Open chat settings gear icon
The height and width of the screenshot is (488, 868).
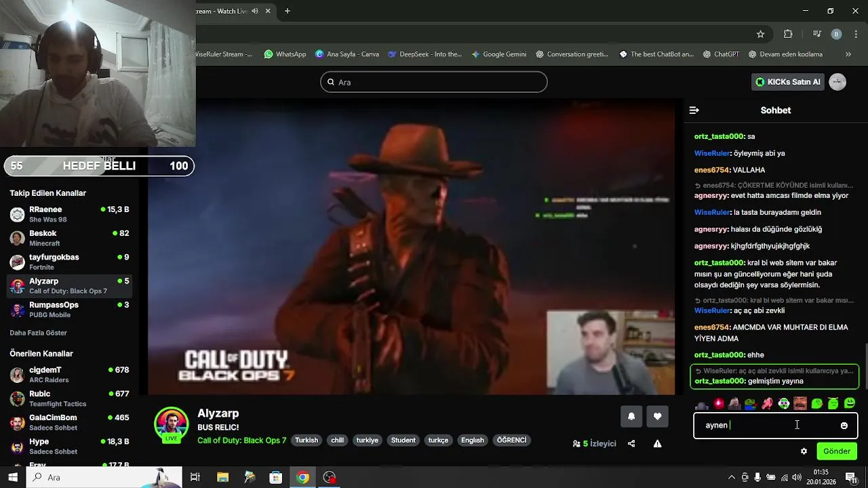click(804, 451)
